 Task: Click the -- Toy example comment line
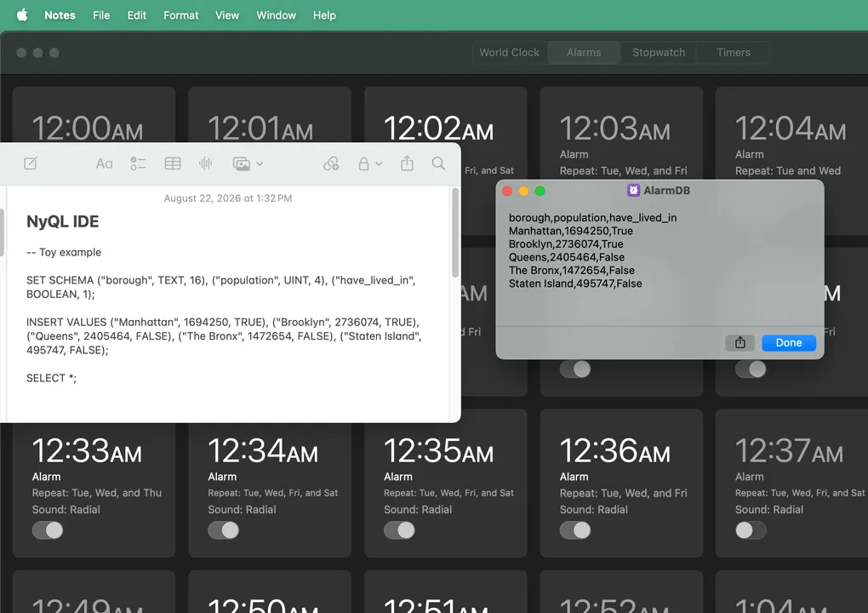coord(64,253)
